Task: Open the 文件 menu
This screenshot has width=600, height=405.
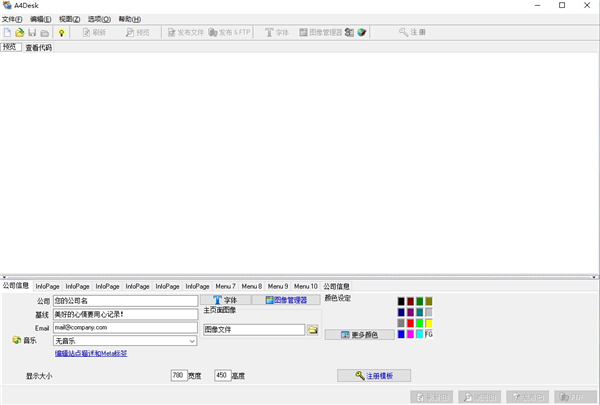Action: (12, 19)
